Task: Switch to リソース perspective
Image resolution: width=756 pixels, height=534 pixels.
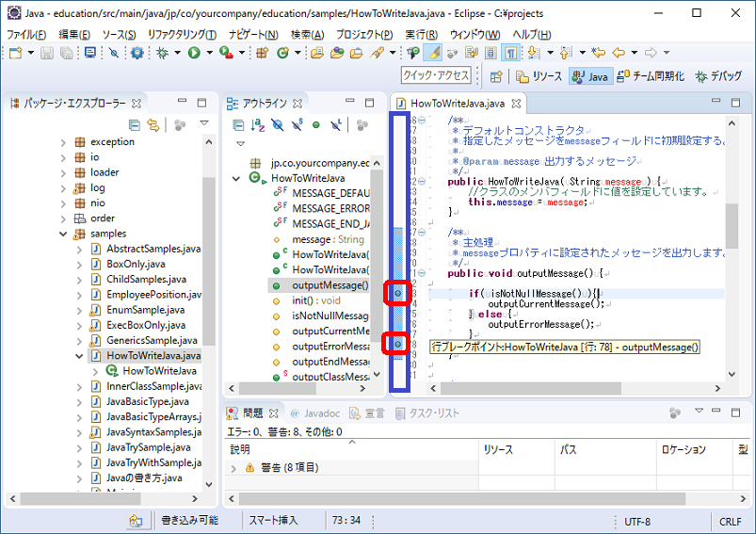Action: [x=539, y=76]
